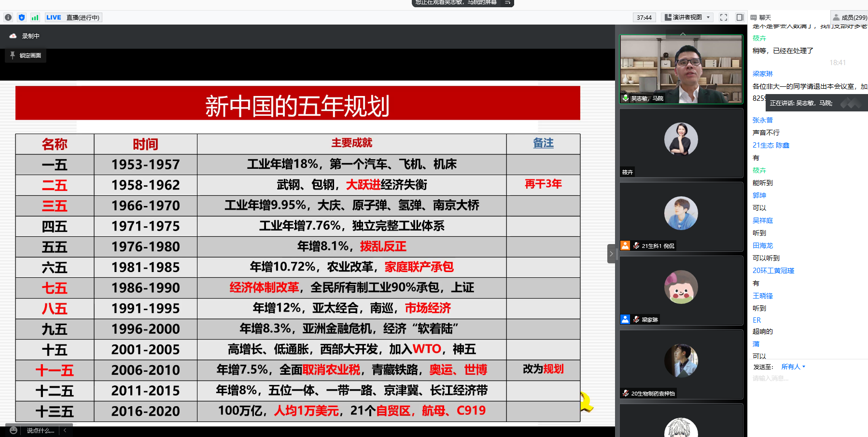Click the green microphone icon on 吴志敏's video
This screenshot has width=868, height=437.
coord(626,98)
